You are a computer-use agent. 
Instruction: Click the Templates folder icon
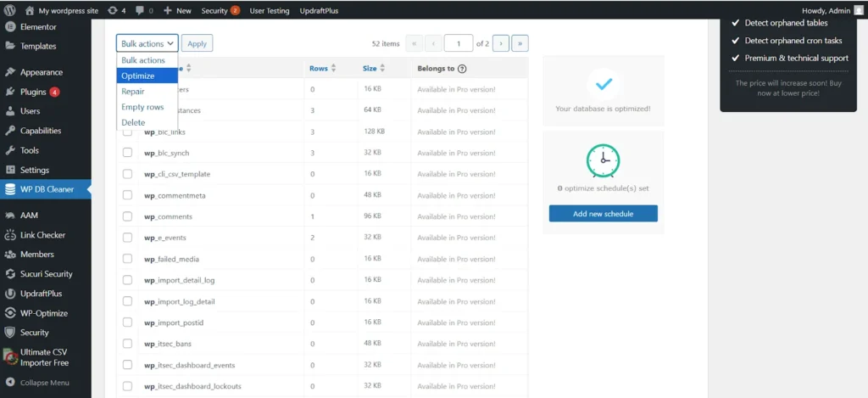pos(9,46)
